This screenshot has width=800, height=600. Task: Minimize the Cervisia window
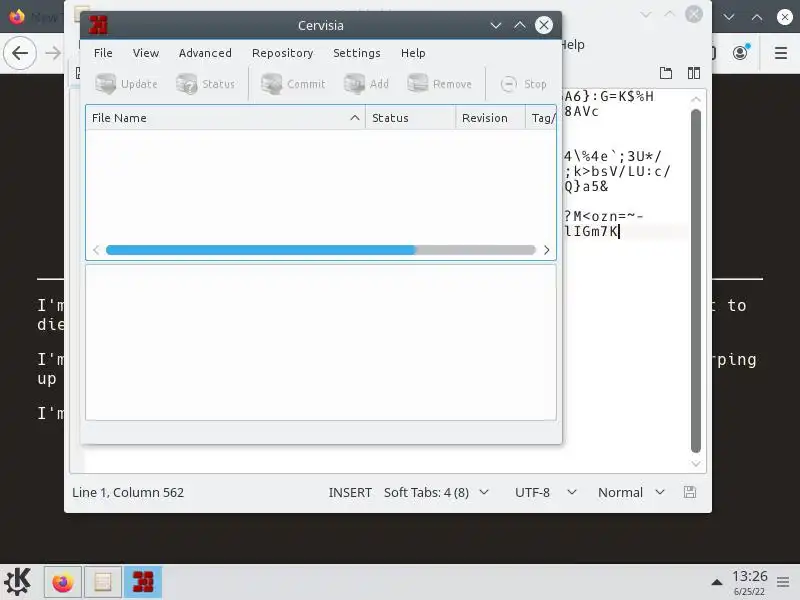[495, 25]
